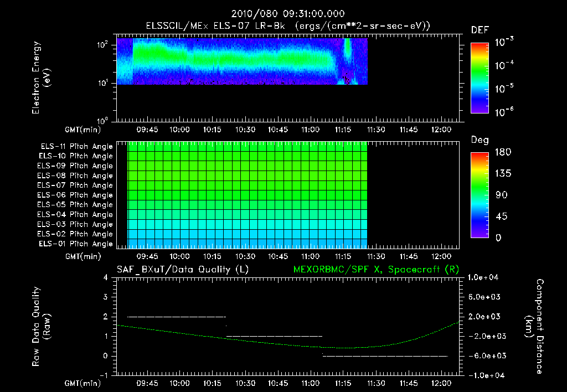Image resolution: width=567 pixels, height=392 pixels.
Task: Click the 1.0e+04 tick on the distance axis
Action: pos(483,277)
